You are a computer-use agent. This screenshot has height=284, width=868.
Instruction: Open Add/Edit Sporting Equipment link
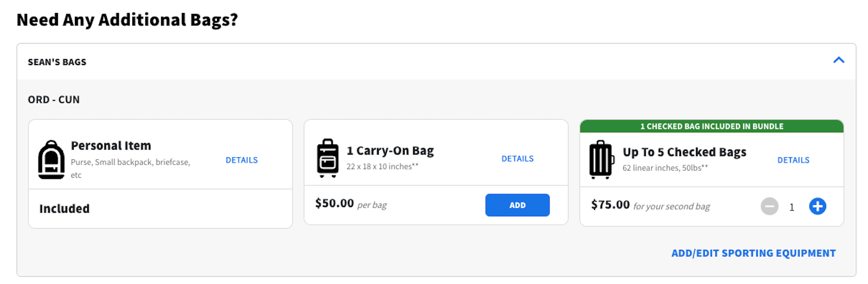pos(753,253)
